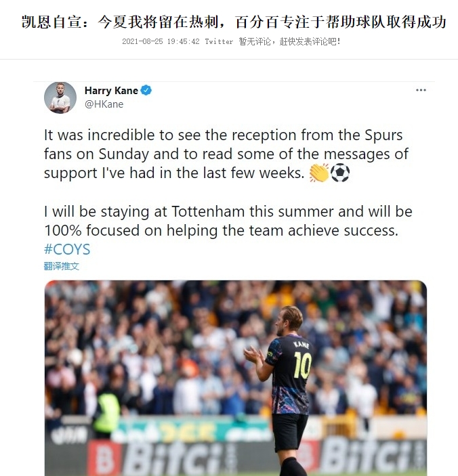Image resolution: width=458 pixels, height=476 pixels.
Task: Click the #COYS hashtag
Action: point(67,249)
